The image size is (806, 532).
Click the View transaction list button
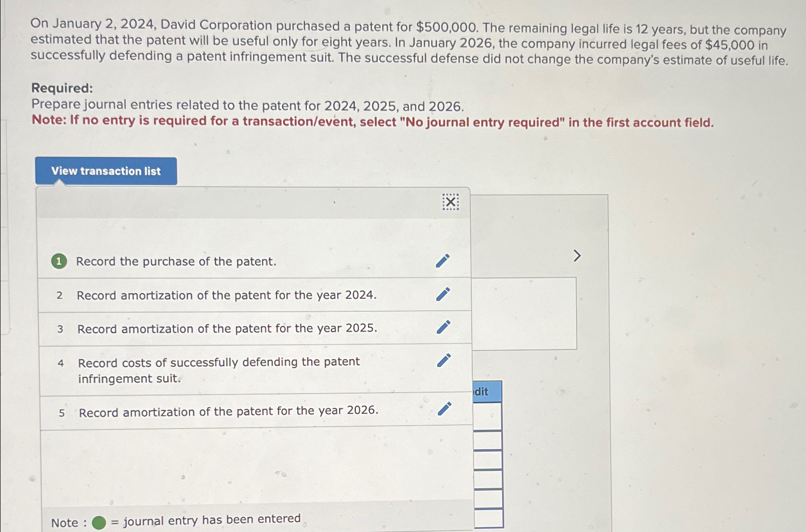click(x=106, y=171)
